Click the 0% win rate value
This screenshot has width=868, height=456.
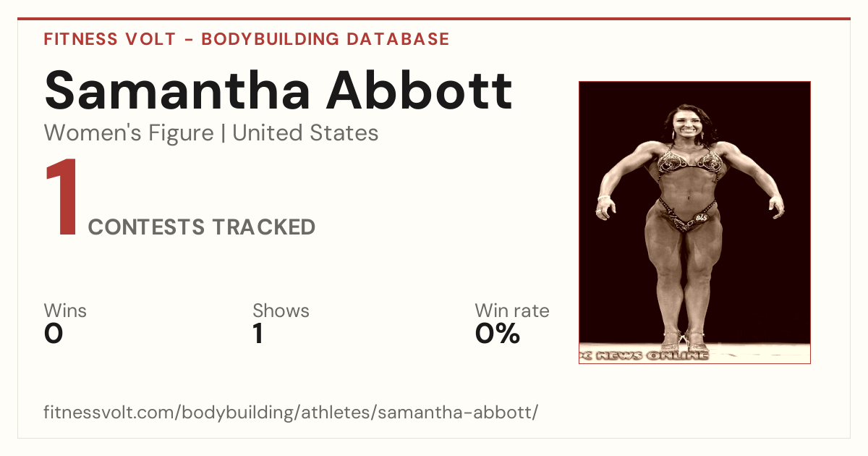pos(498,334)
